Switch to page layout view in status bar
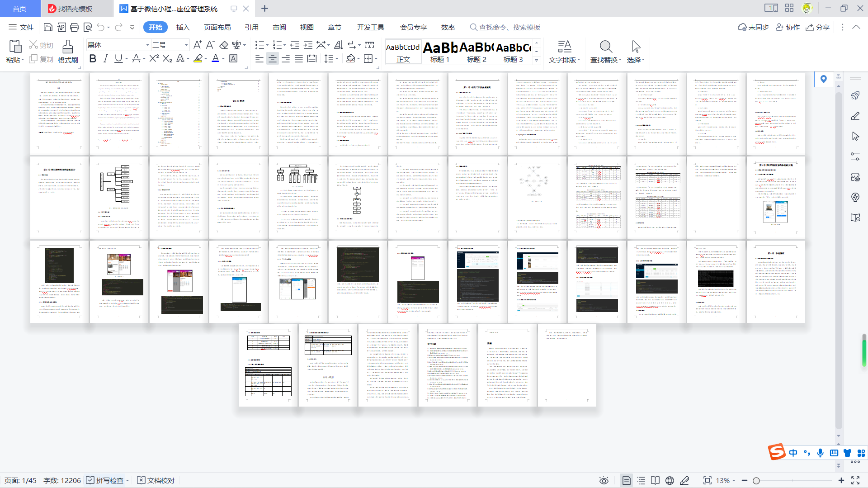This screenshot has width=868, height=488. [x=626, y=480]
